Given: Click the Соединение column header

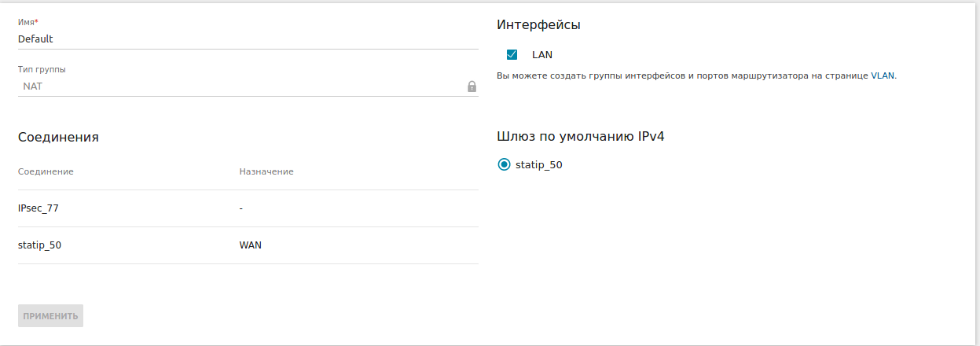Looking at the screenshot, I should coord(46,171).
